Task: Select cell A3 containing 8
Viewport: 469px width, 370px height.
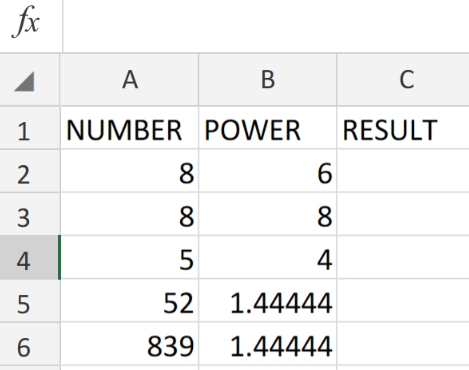Action: (x=129, y=214)
